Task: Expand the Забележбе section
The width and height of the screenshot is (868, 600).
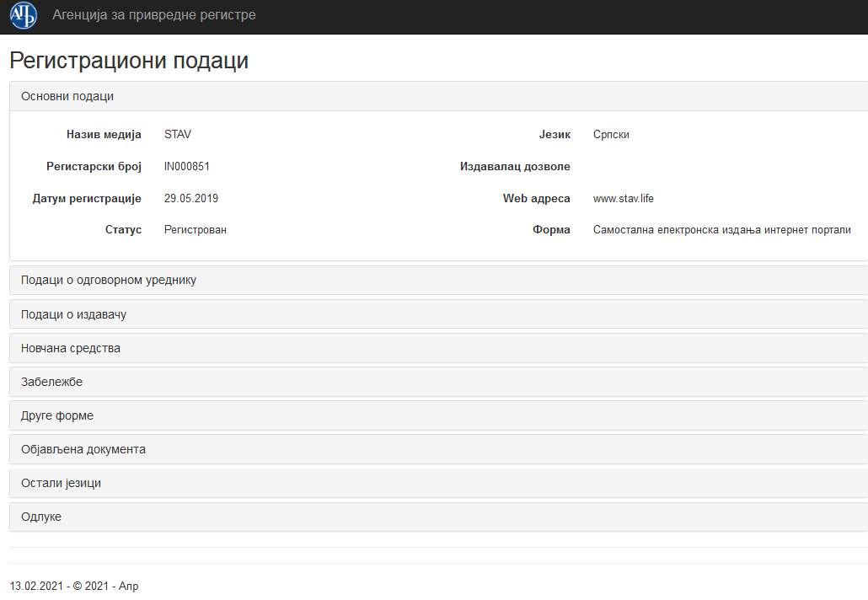Action: pyautogui.click(x=52, y=382)
